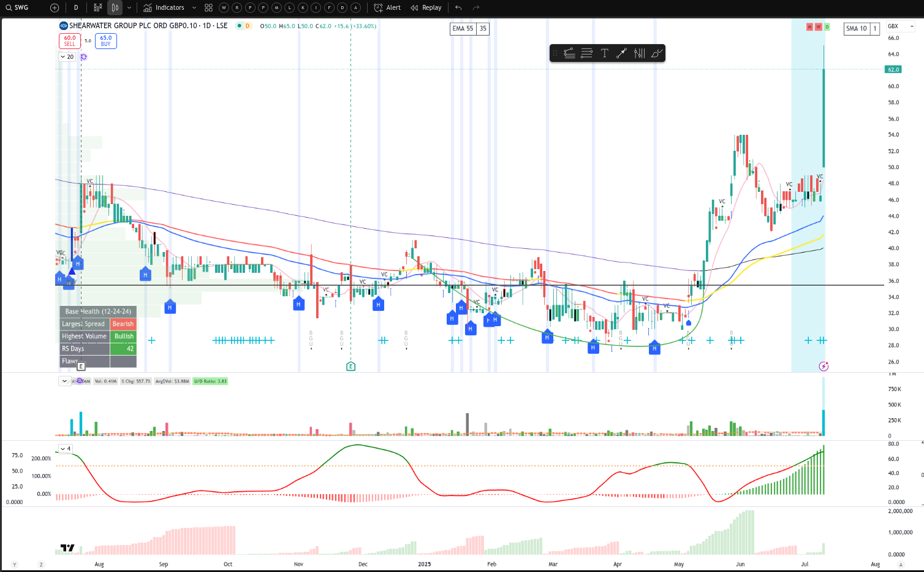Viewport: 924px width, 572px height.
Task: Click the 62.0 current price label
Action: coord(893,69)
